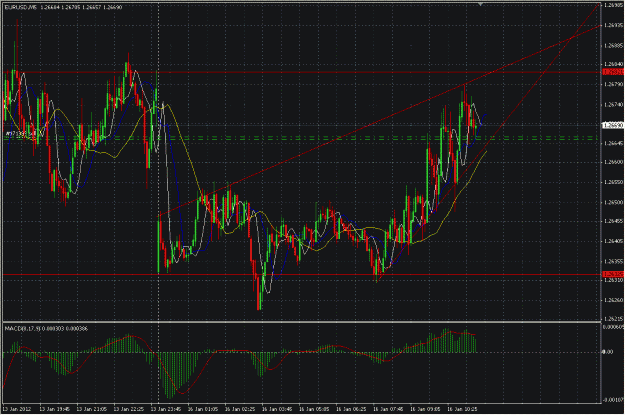Click the 13 Jan 22:25 time label
Viewport: 625px width, 415px height.
pyautogui.click(x=128, y=409)
